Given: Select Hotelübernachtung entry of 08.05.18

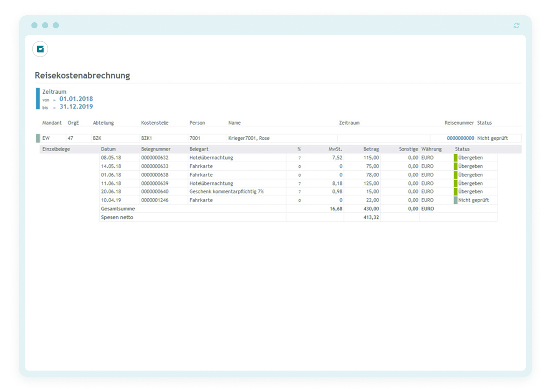Looking at the screenshot, I should point(211,158).
